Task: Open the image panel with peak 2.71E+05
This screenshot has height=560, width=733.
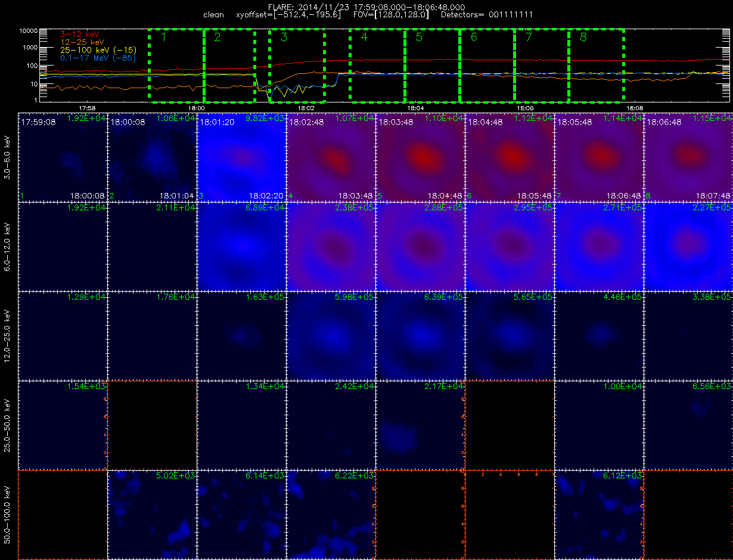Action: point(599,245)
